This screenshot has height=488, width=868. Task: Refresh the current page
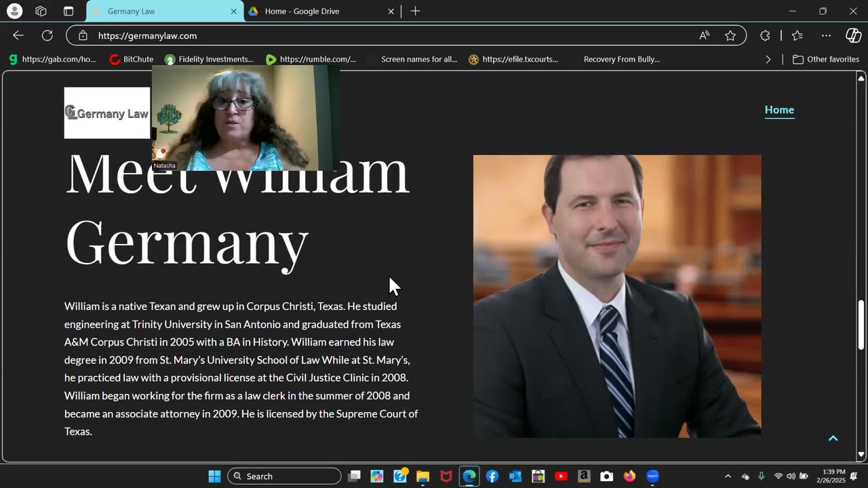click(47, 35)
